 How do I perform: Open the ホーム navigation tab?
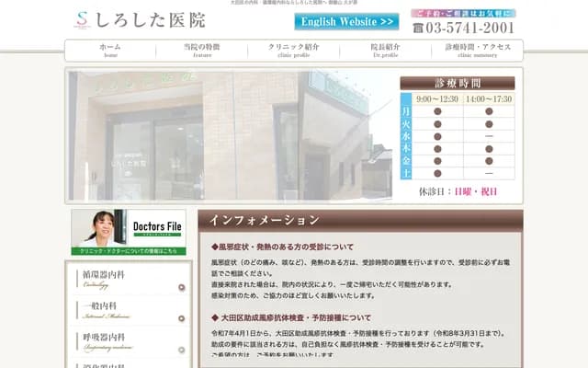[x=110, y=50]
